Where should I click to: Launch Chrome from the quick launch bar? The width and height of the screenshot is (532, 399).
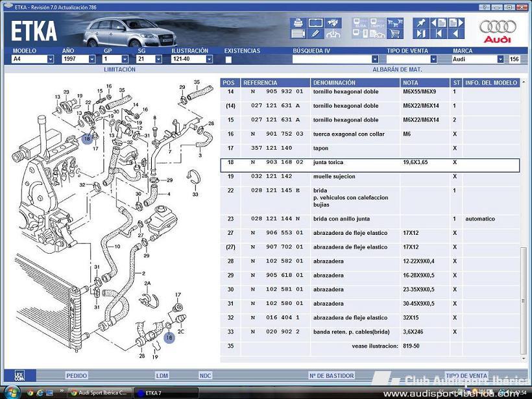30,393
